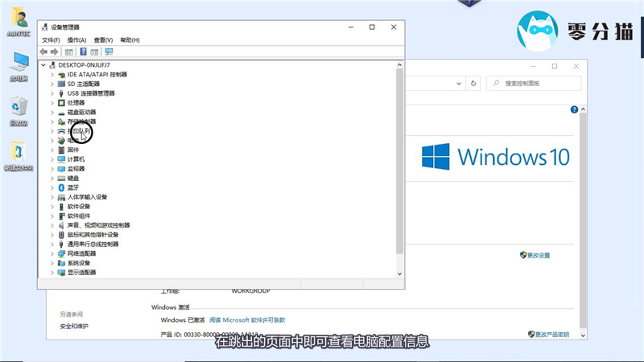Click the USB 连接器管理器 device icon
The image size is (644, 362).
tap(61, 93)
